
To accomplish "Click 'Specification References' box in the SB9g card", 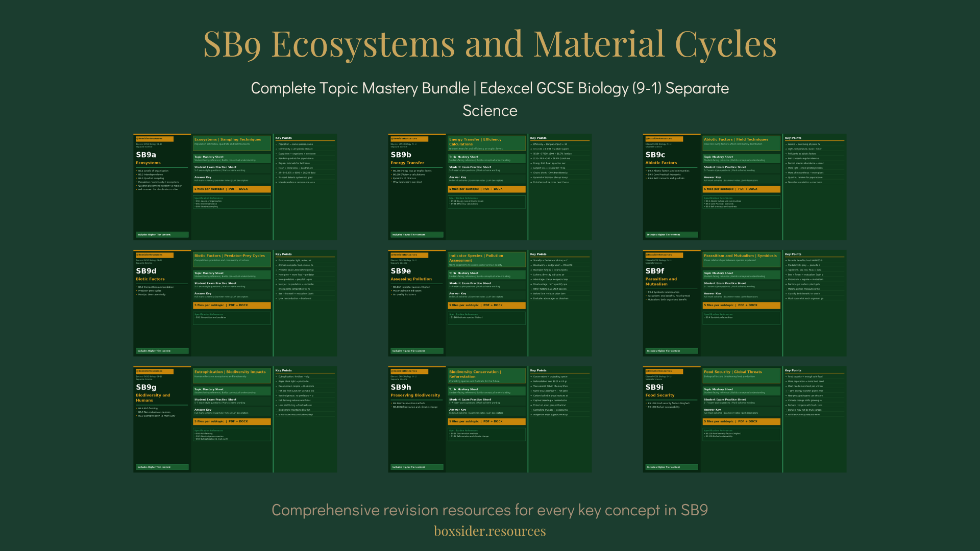I will (232, 435).
